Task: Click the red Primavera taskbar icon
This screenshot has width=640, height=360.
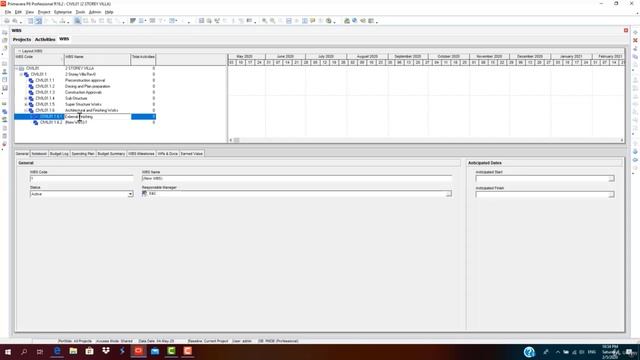Action: click(138, 351)
